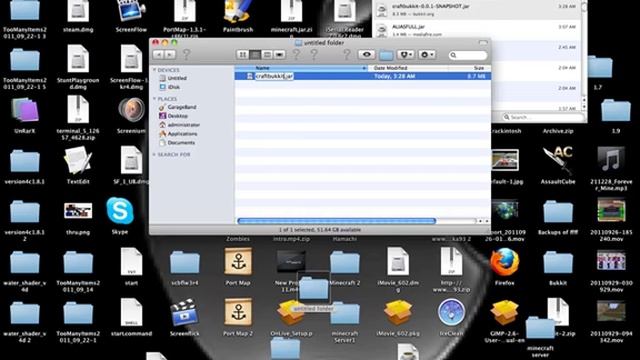
Task: Select the Screenflick desktop icon
Action: pyautogui.click(x=184, y=313)
